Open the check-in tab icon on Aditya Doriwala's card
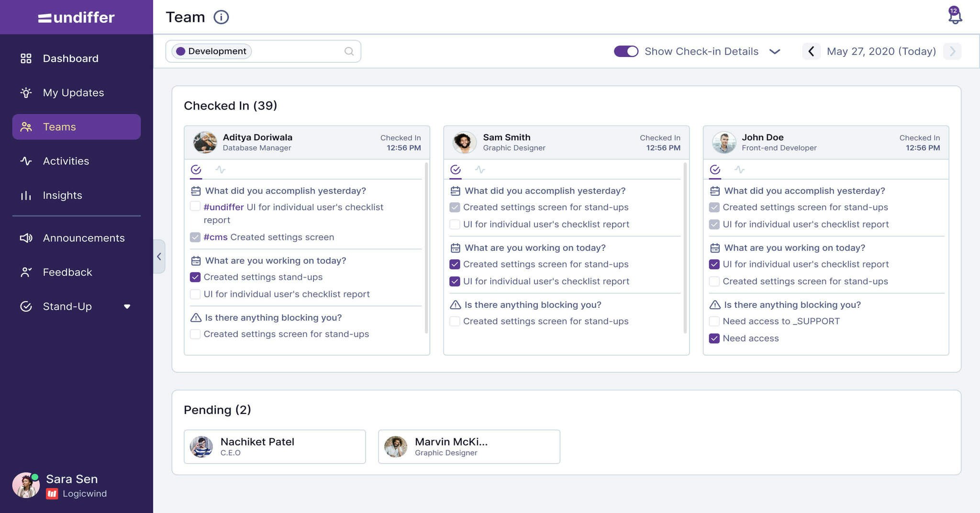The height and width of the screenshot is (513, 980). (196, 169)
